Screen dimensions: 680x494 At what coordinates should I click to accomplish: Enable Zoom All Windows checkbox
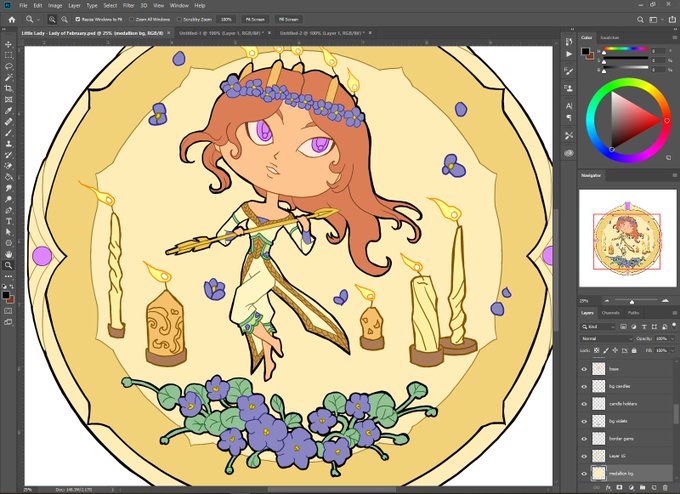coord(132,20)
